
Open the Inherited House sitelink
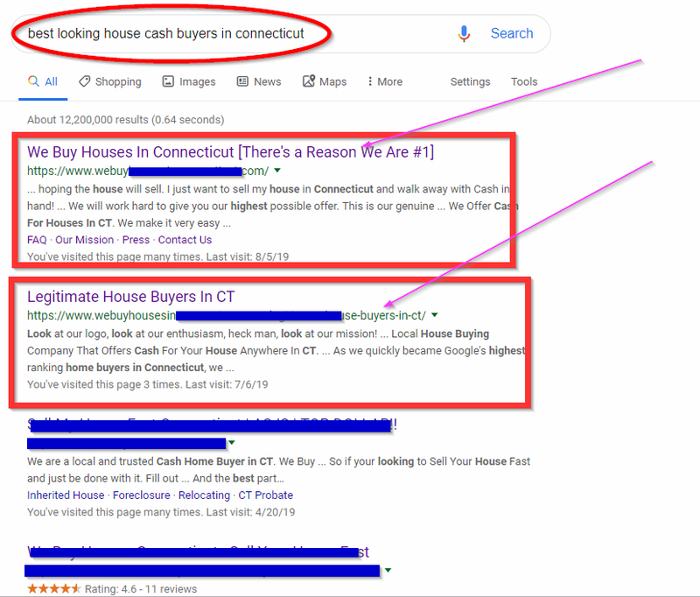66,495
